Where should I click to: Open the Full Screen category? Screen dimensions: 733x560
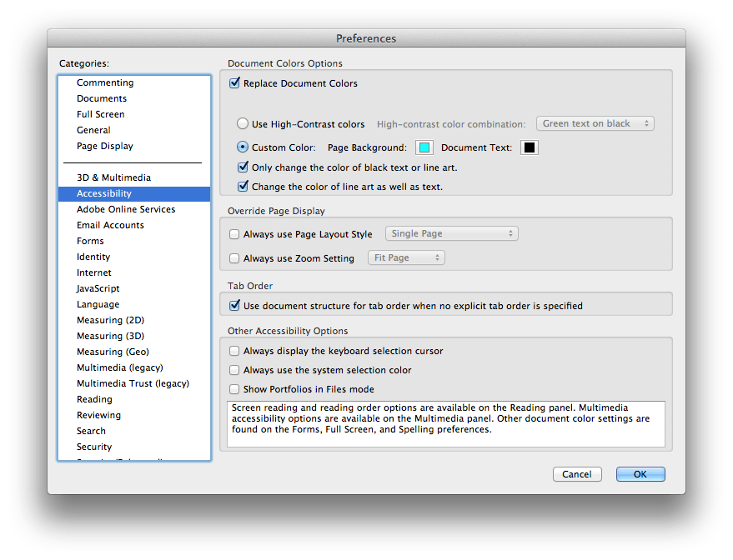[100, 114]
